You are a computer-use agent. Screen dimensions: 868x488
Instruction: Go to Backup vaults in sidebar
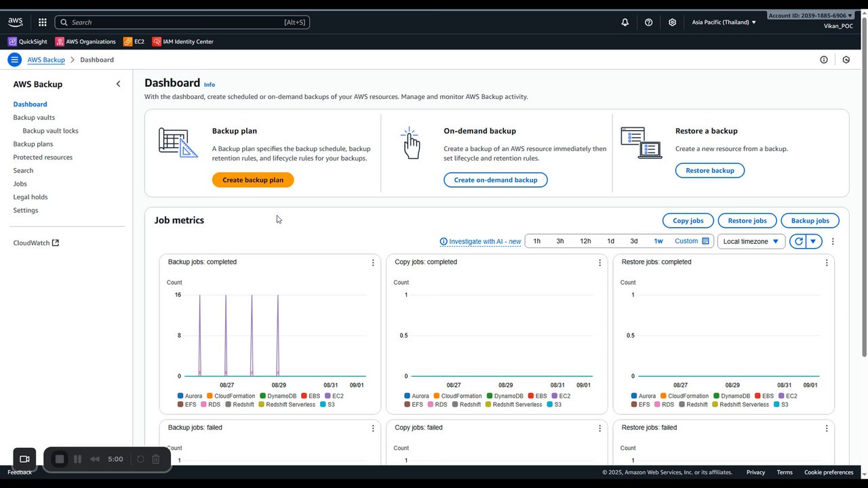coord(34,117)
